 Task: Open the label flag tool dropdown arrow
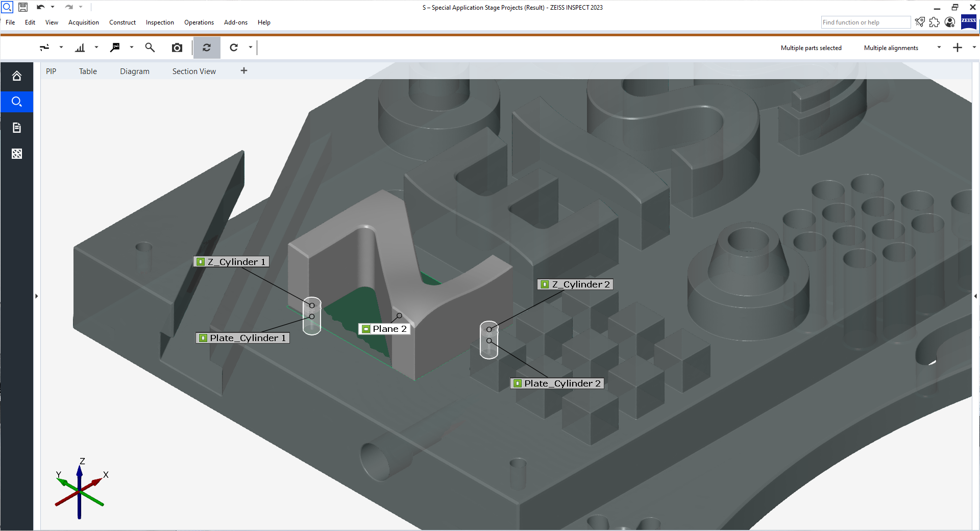pos(132,47)
